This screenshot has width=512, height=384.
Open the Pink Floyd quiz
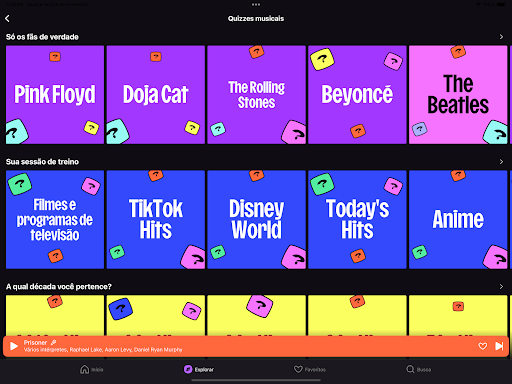click(x=55, y=95)
